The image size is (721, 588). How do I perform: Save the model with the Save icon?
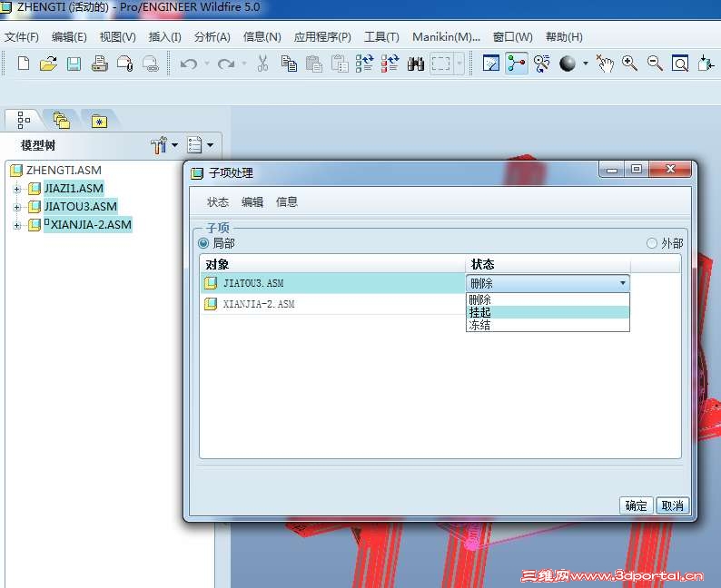tap(74, 64)
